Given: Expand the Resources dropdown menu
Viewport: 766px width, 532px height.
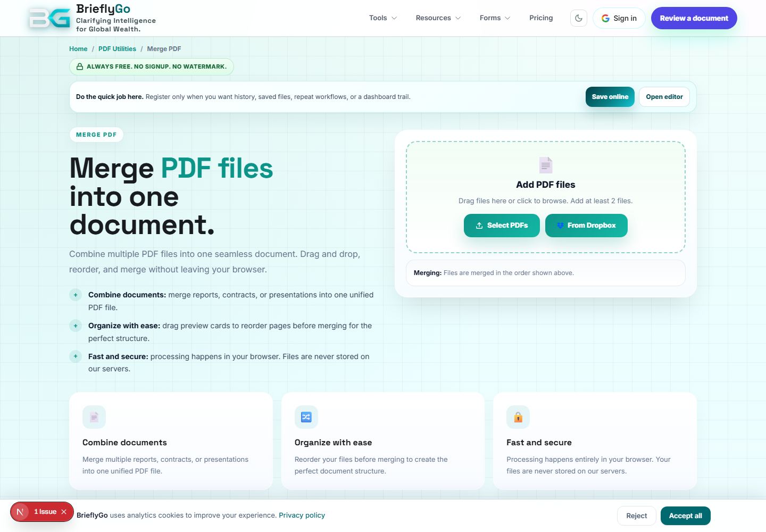Looking at the screenshot, I should tap(438, 18).
